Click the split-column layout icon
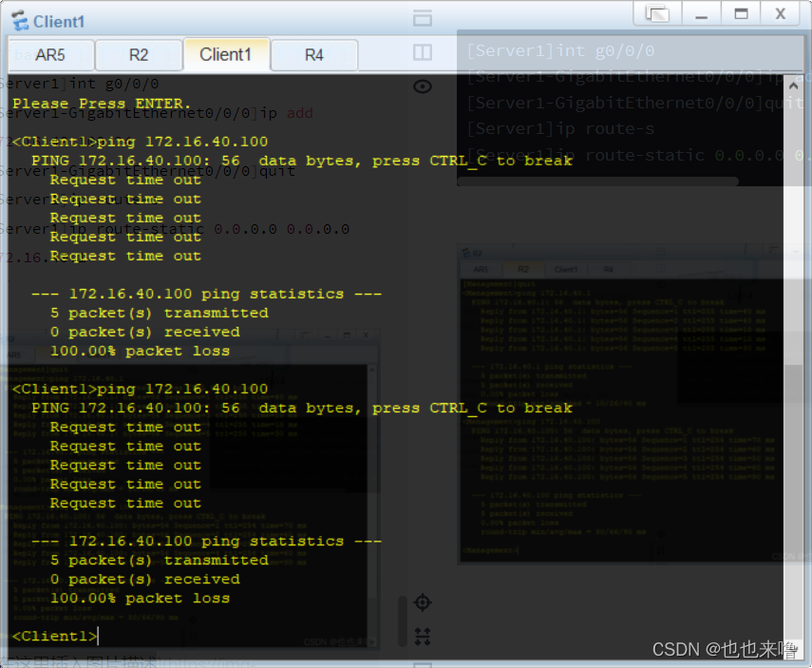Screen dimensions: 812x668 (x=423, y=52)
